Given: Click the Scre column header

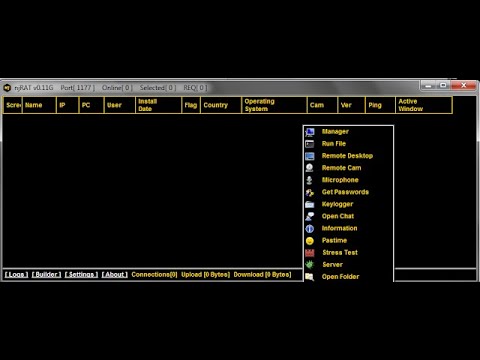Looking at the screenshot, I should pyautogui.click(x=13, y=105).
